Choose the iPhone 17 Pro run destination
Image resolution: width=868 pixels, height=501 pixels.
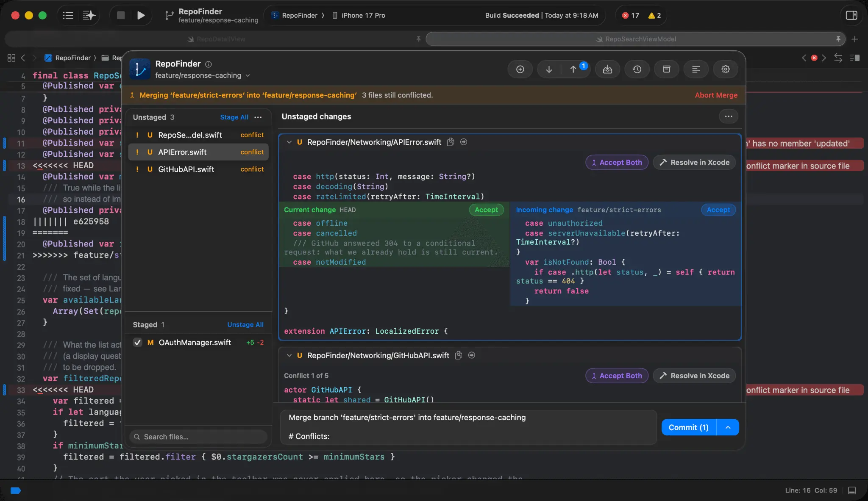click(359, 15)
